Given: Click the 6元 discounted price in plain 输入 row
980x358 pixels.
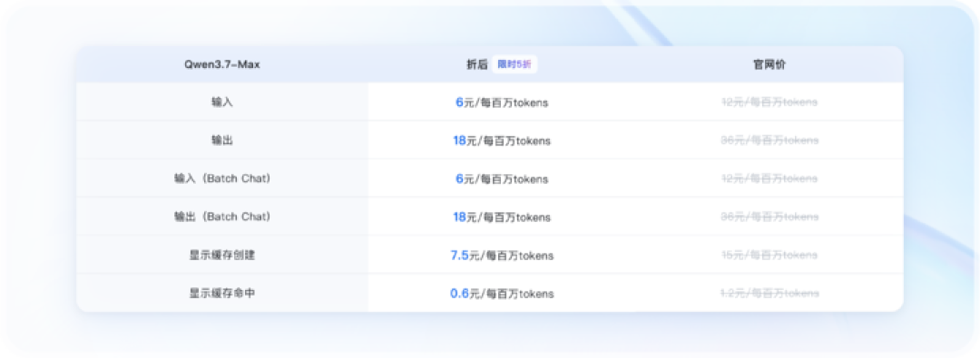Looking at the screenshot, I should pos(502,102).
